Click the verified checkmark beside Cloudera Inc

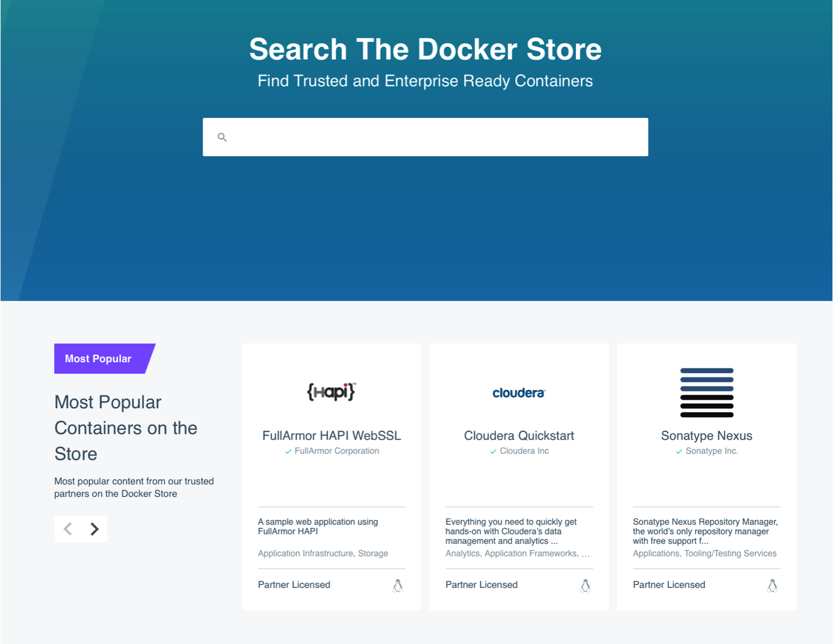pyautogui.click(x=493, y=452)
